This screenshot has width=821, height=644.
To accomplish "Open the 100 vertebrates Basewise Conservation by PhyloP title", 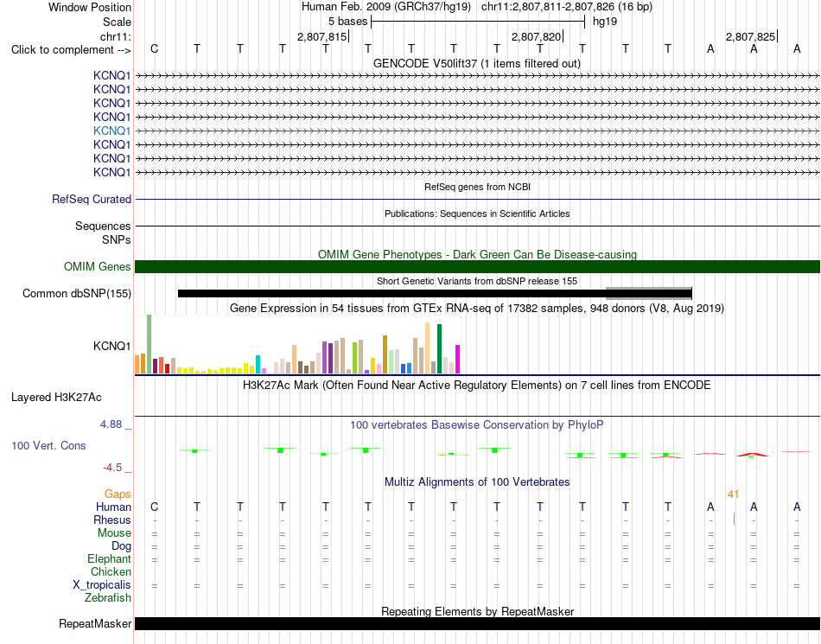I will tap(477, 425).
